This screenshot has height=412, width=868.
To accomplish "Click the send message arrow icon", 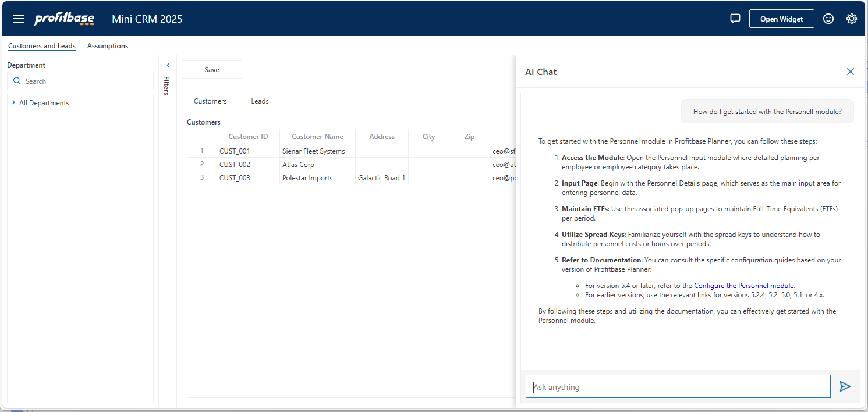I will (845, 386).
